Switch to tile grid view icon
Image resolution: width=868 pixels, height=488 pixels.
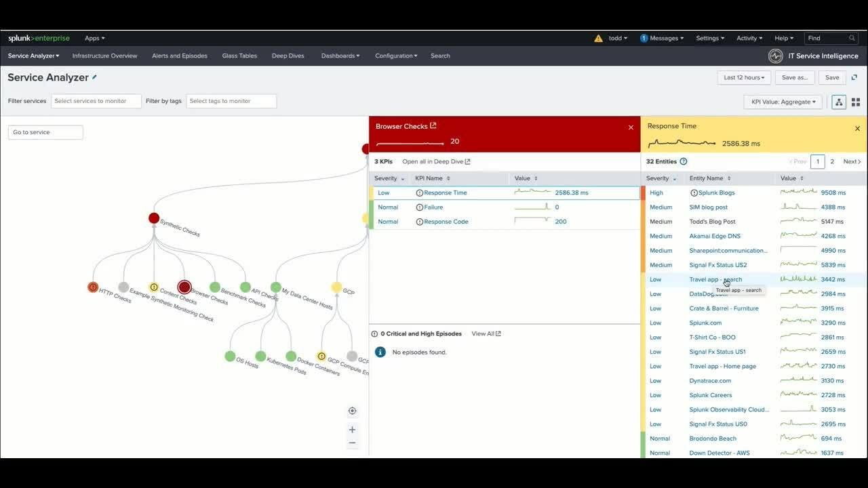(856, 102)
